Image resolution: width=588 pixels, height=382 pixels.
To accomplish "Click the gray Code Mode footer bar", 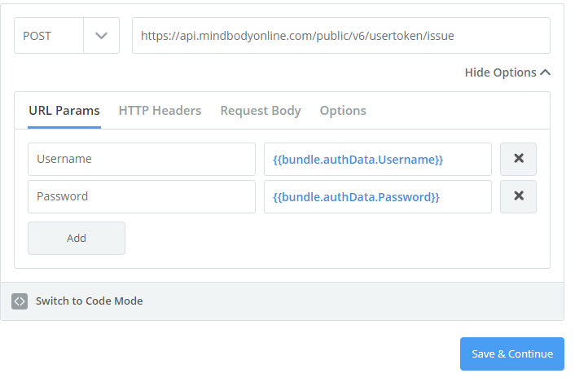I will 282,301.
